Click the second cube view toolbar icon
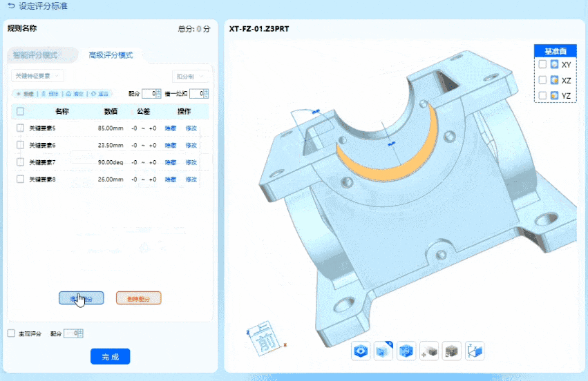 [383, 351]
